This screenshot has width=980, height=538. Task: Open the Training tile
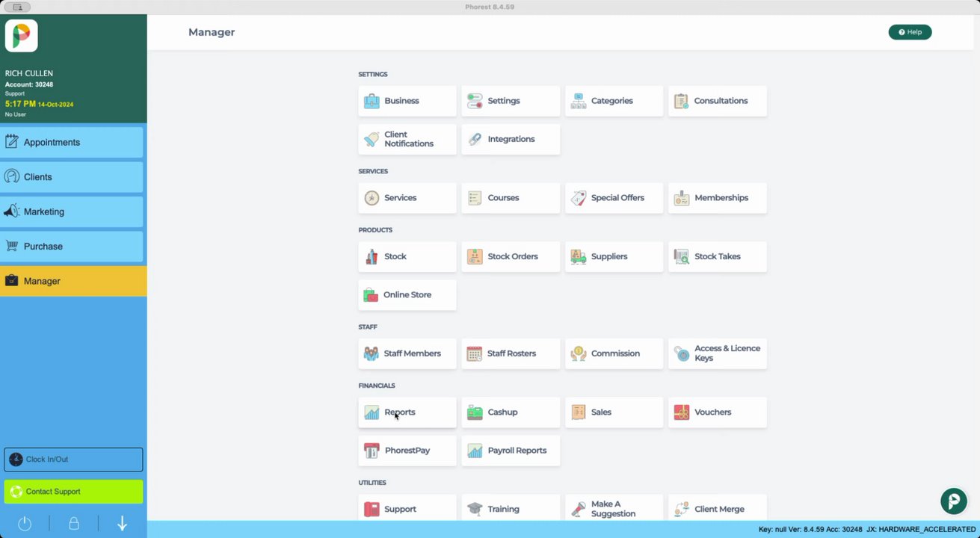(x=511, y=508)
